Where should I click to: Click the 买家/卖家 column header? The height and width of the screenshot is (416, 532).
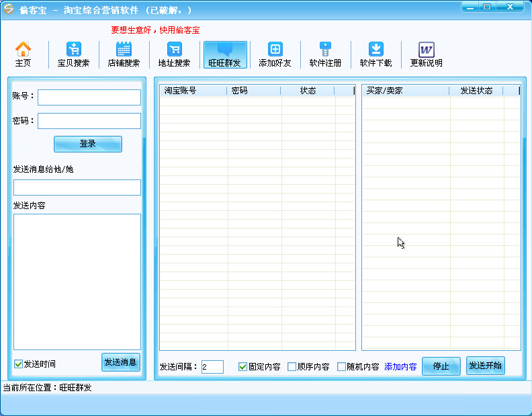(406, 91)
